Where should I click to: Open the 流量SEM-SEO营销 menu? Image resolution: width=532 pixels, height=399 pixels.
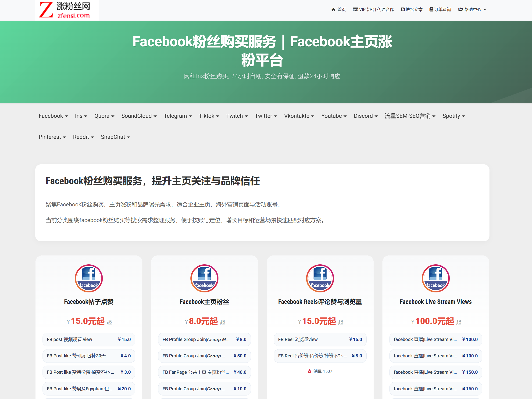click(410, 116)
